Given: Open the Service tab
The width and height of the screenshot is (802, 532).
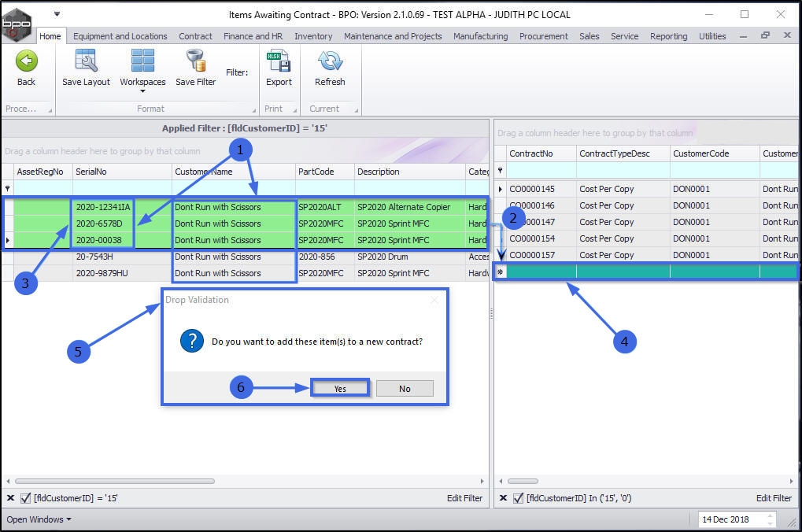Looking at the screenshot, I should (x=624, y=36).
